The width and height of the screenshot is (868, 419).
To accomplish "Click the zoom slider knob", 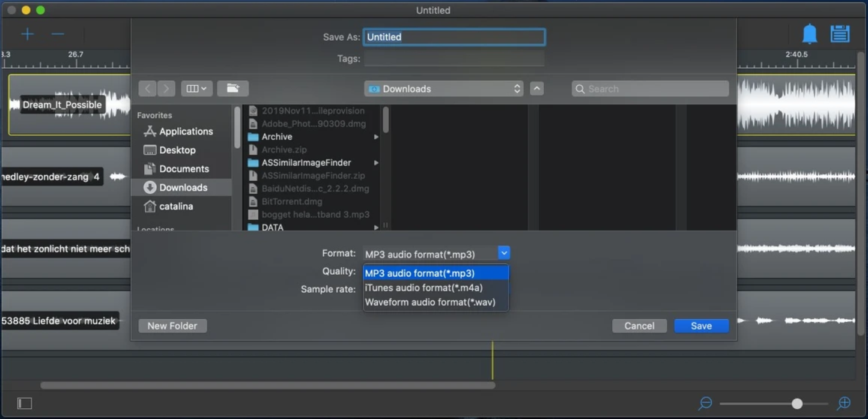I will pyautogui.click(x=797, y=403).
